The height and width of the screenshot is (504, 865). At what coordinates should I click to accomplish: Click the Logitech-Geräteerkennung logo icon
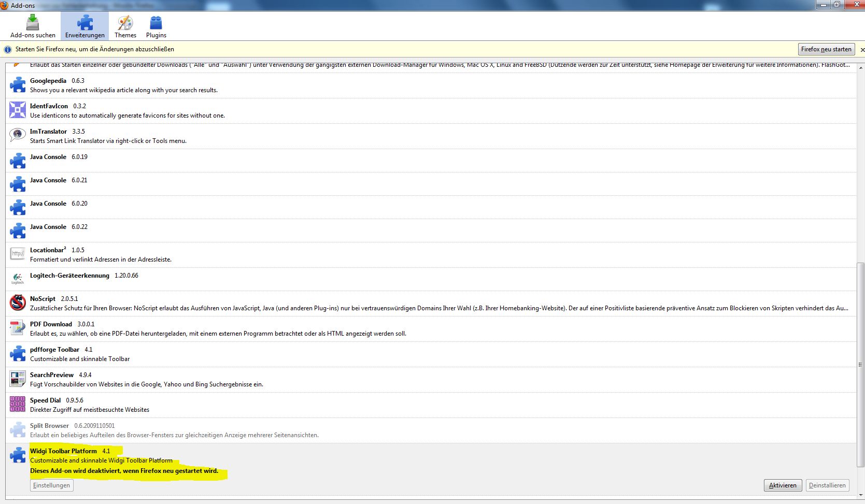pos(18,279)
